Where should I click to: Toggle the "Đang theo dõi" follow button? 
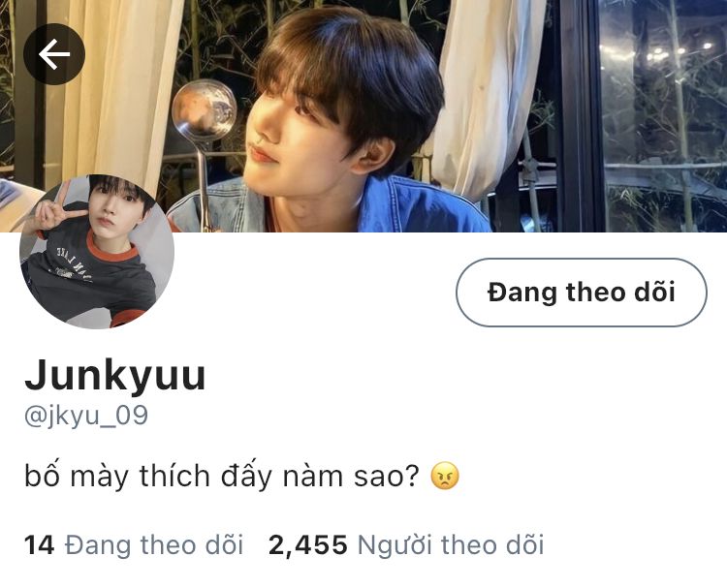pos(582,293)
